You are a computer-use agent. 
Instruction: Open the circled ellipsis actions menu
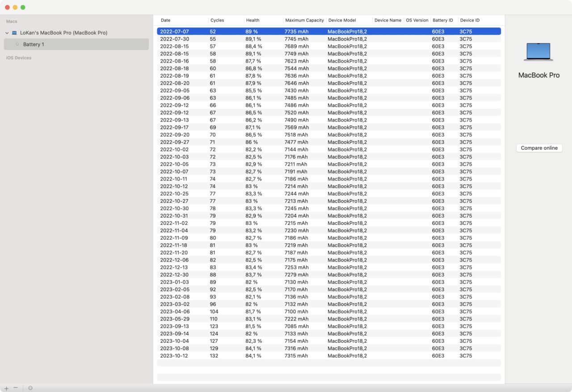[30, 388]
